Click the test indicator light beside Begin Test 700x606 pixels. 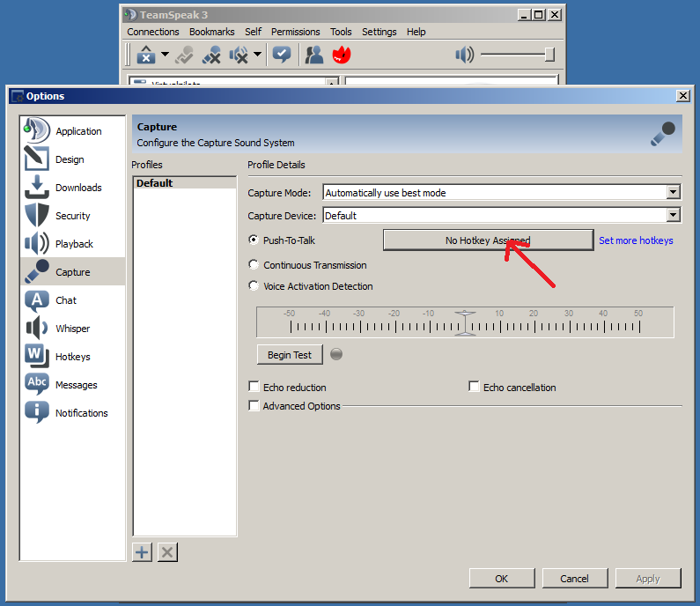tap(336, 354)
